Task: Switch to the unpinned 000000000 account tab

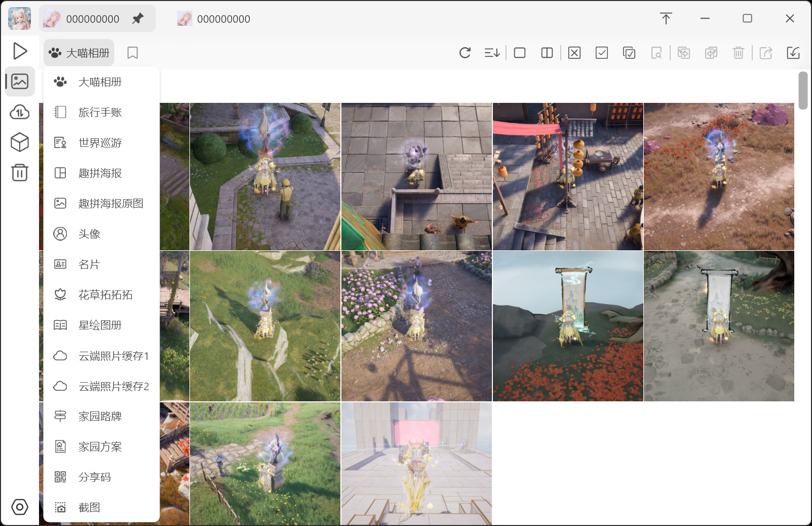Action: [214, 19]
